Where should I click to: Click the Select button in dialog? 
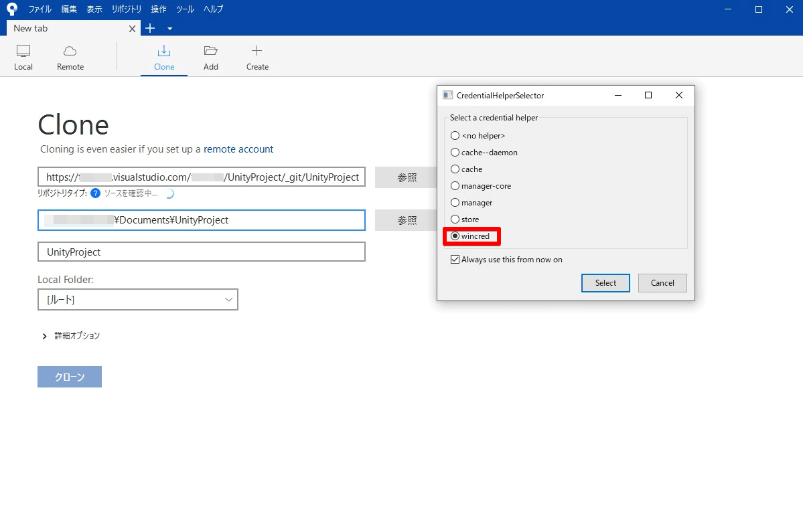tap(605, 283)
